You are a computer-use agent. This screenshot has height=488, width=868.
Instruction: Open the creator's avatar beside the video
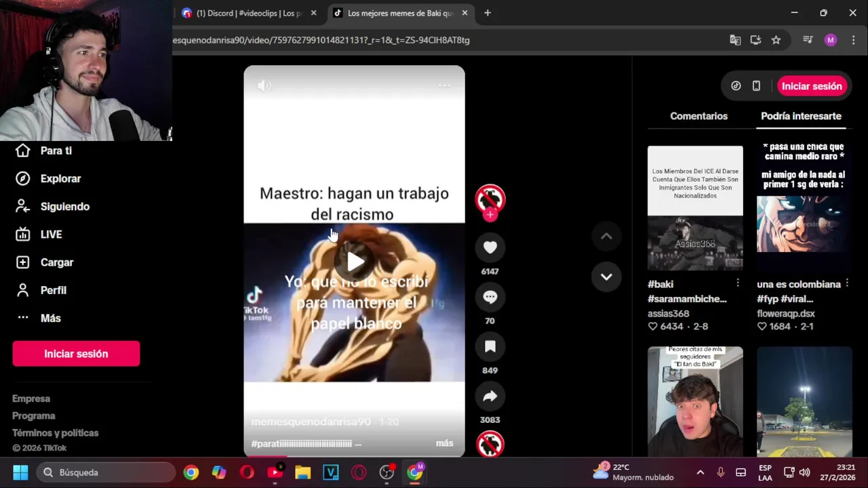tap(490, 199)
